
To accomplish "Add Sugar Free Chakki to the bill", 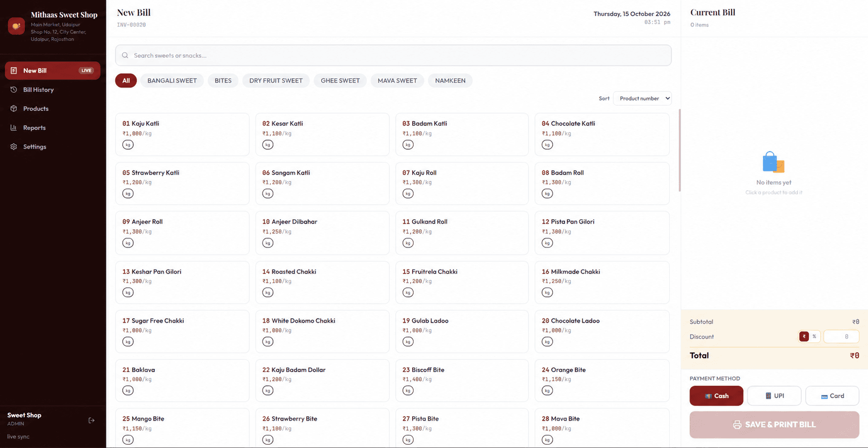I will tap(182, 332).
